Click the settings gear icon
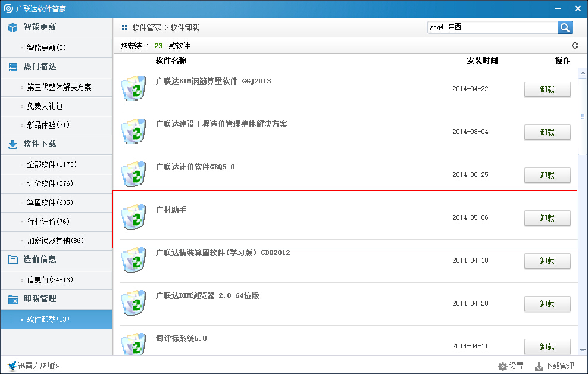Image resolution: width=588 pixels, height=374 pixels. (502, 366)
